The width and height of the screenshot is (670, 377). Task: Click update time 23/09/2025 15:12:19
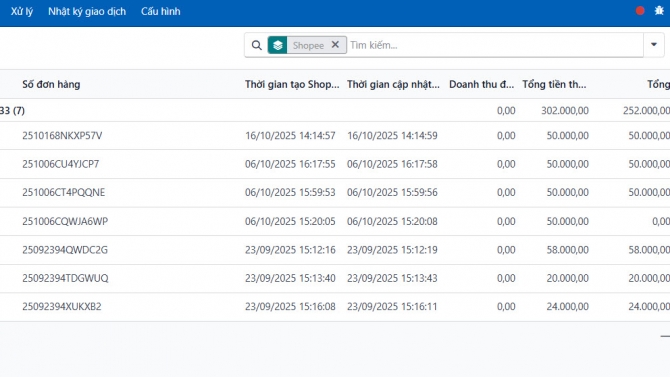pos(392,250)
